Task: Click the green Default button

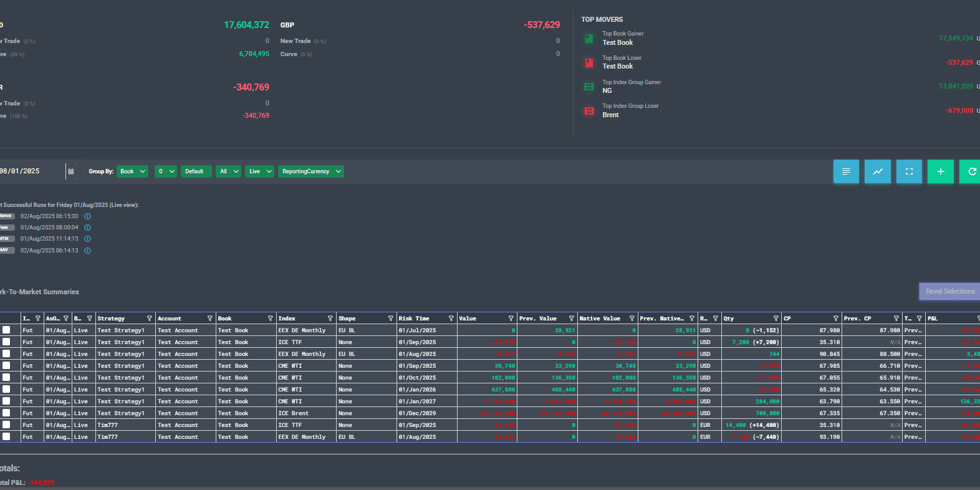Action: (195, 171)
